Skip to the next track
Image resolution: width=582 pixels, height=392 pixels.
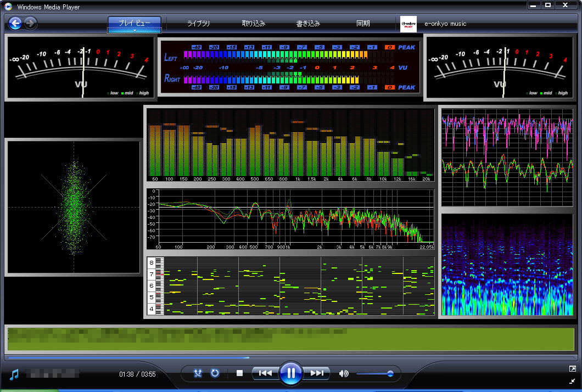(317, 373)
